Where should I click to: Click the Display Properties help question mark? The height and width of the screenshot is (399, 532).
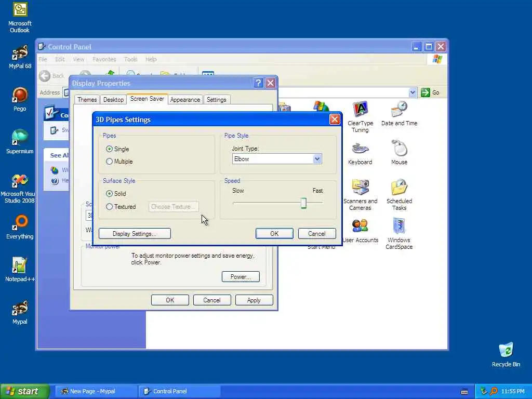tap(258, 83)
